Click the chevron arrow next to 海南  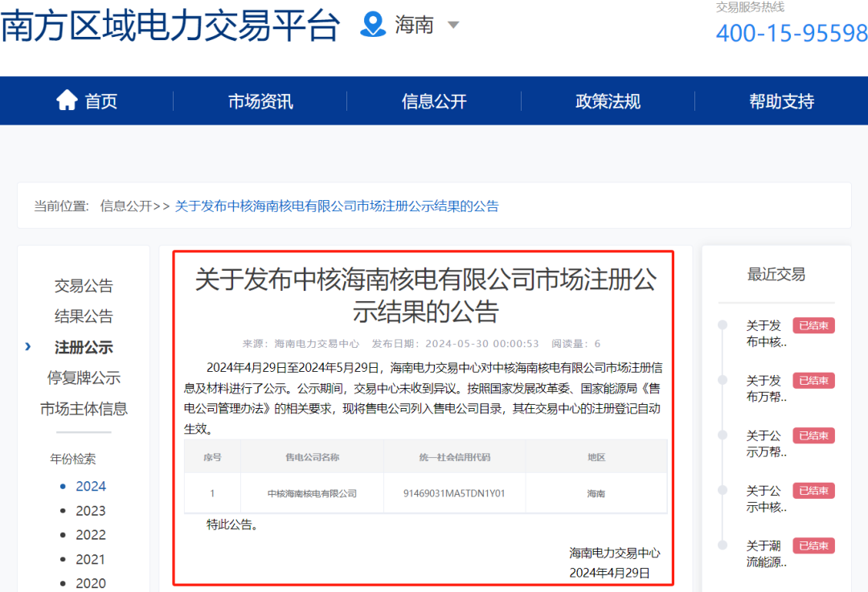[x=452, y=25]
